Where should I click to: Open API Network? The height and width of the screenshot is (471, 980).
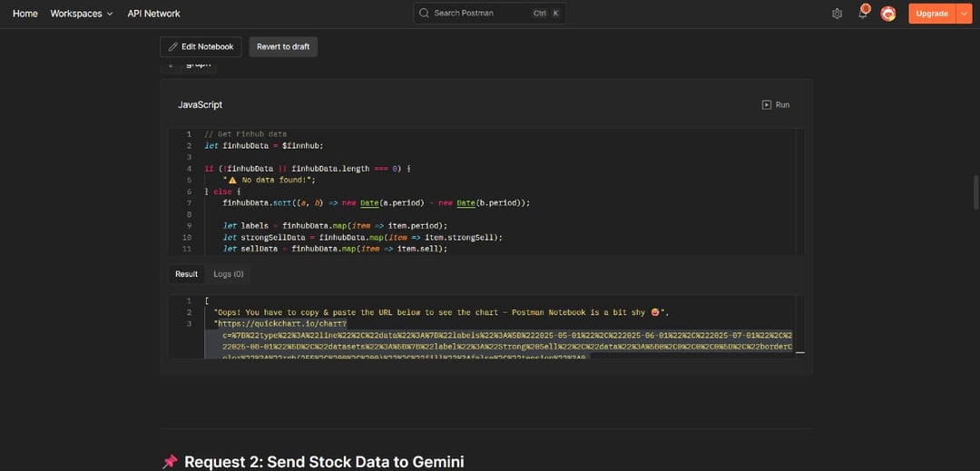[x=153, y=13]
